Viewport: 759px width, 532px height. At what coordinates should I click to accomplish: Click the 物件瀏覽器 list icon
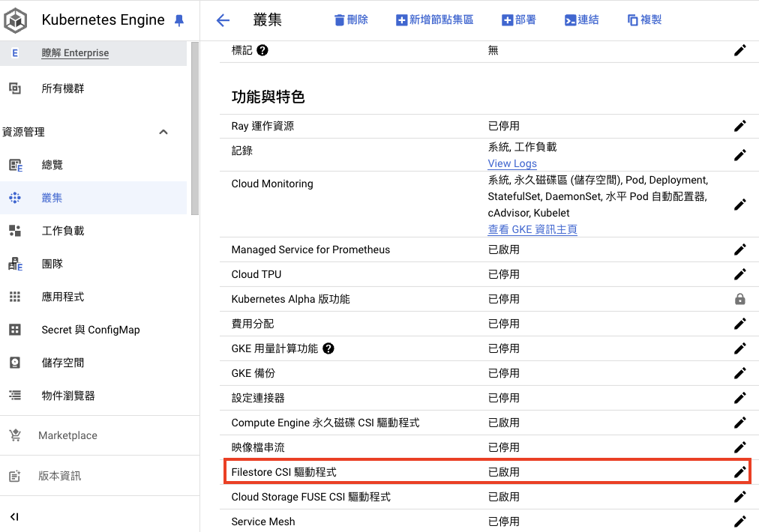point(15,396)
